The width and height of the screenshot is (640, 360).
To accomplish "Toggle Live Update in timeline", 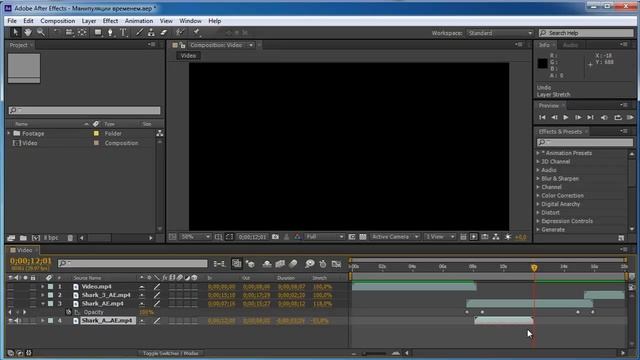I will click(237, 264).
